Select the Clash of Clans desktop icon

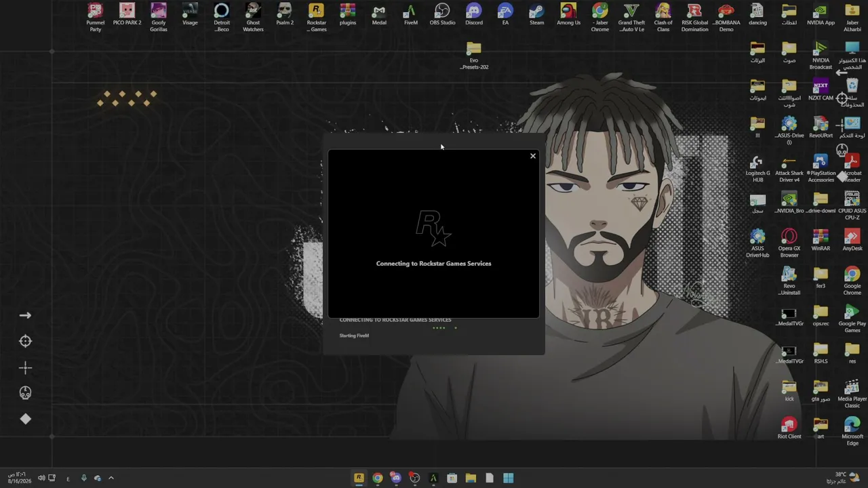663,17
